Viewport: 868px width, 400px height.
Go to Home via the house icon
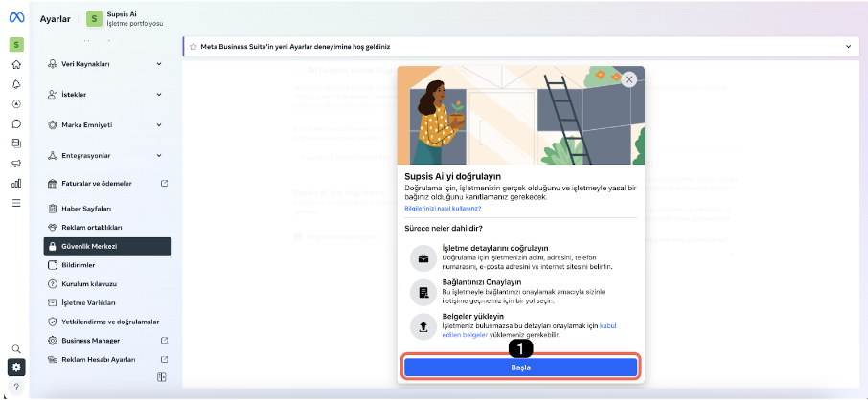[16, 64]
